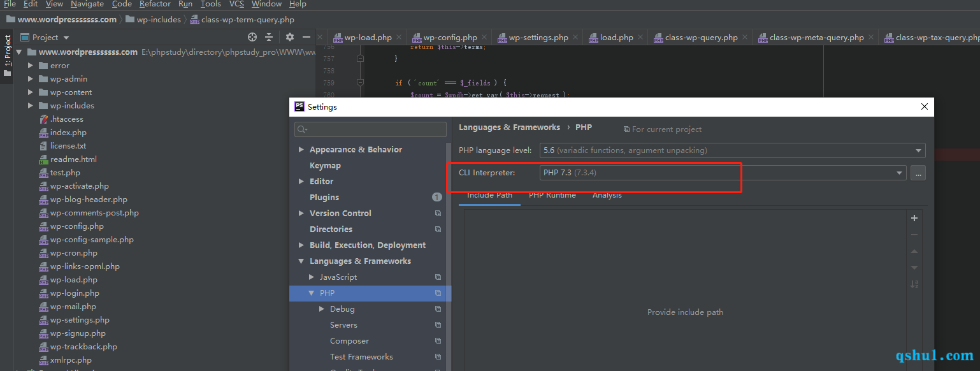Switch to the Analysis tab
Image resolution: width=980 pixels, height=371 pixels.
[x=607, y=195]
